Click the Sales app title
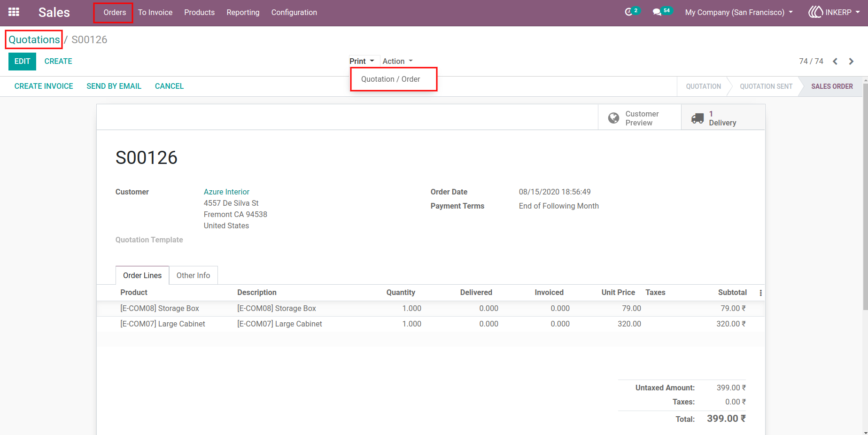This screenshot has height=435, width=868. point(54,13)
